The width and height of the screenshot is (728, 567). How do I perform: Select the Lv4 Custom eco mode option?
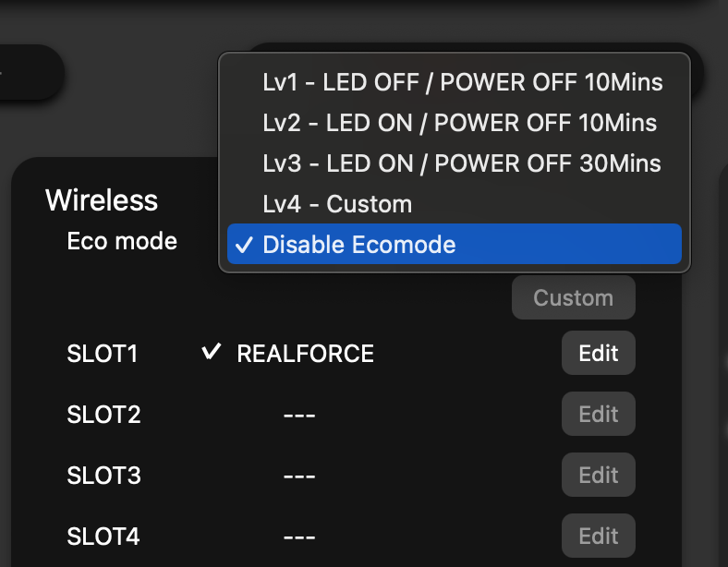[337, 204]
